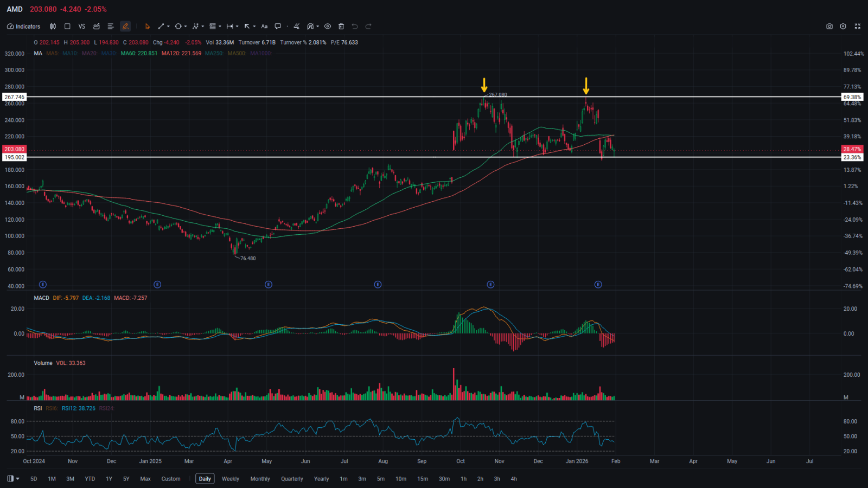Select the arrow marker drawing tool

tap(247, 26)
